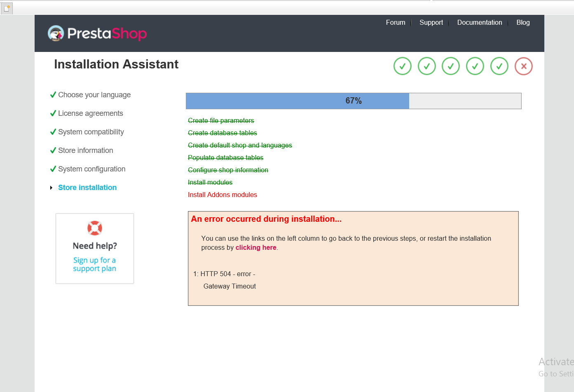The image size is (574, 392).
Task: Click the third green step checkmark circle
Action: tap(451, 66)
